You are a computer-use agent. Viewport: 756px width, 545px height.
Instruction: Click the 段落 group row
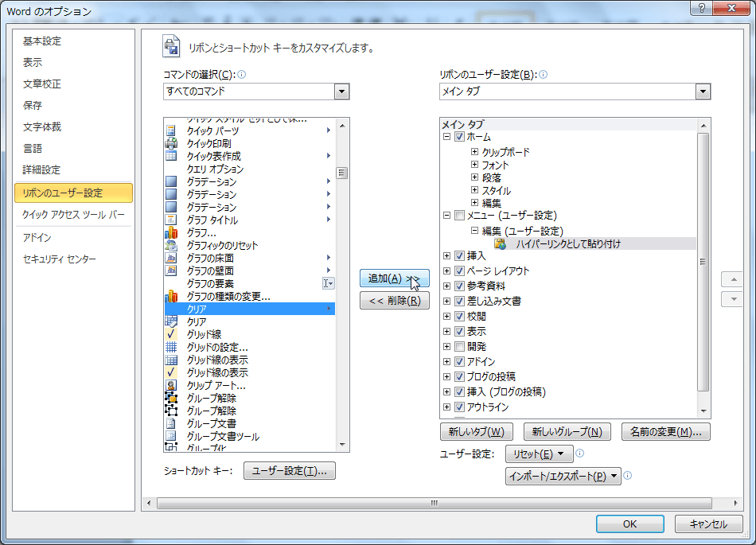tap(492, 177)
